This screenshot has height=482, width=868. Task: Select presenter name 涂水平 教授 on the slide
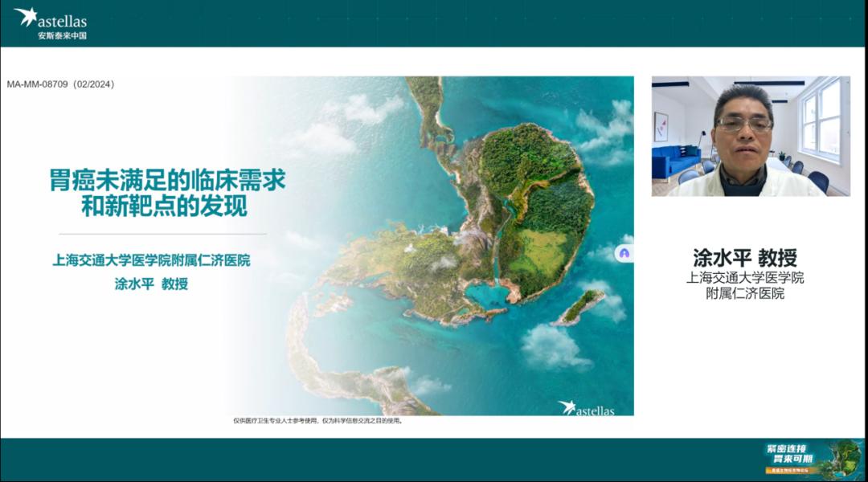click(151, 284)
